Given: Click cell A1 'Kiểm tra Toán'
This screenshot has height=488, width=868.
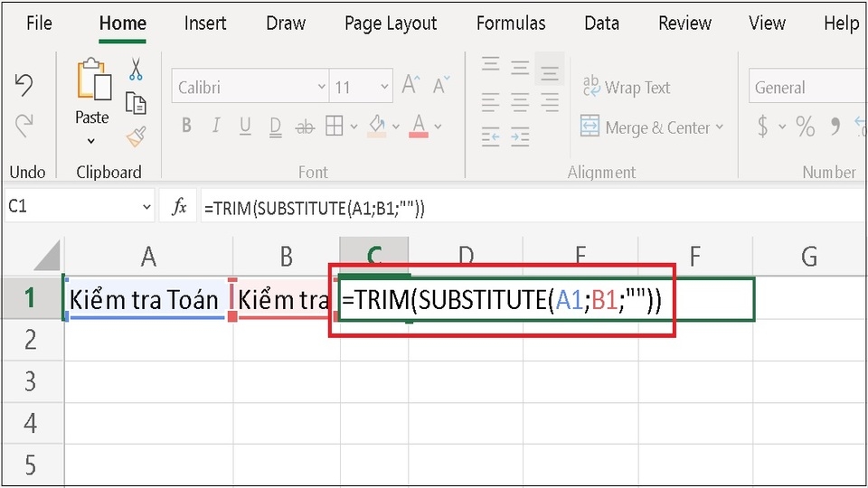Looking at the screenshot, I should click(x=147, y=299).
